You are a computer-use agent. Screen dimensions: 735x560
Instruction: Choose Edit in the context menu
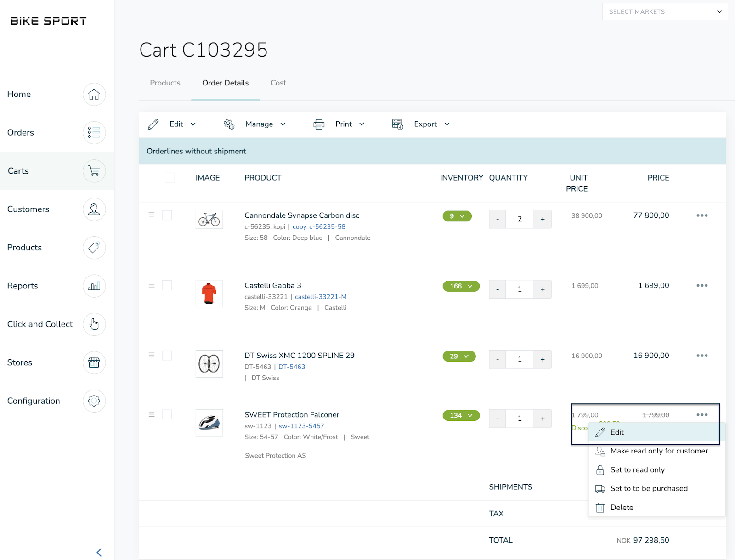[657, 432]
